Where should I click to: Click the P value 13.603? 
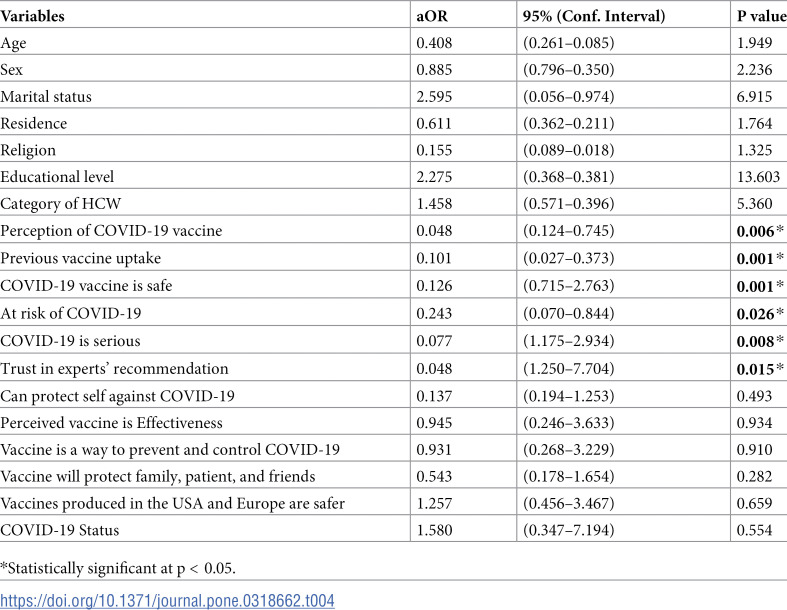[758, 177]
